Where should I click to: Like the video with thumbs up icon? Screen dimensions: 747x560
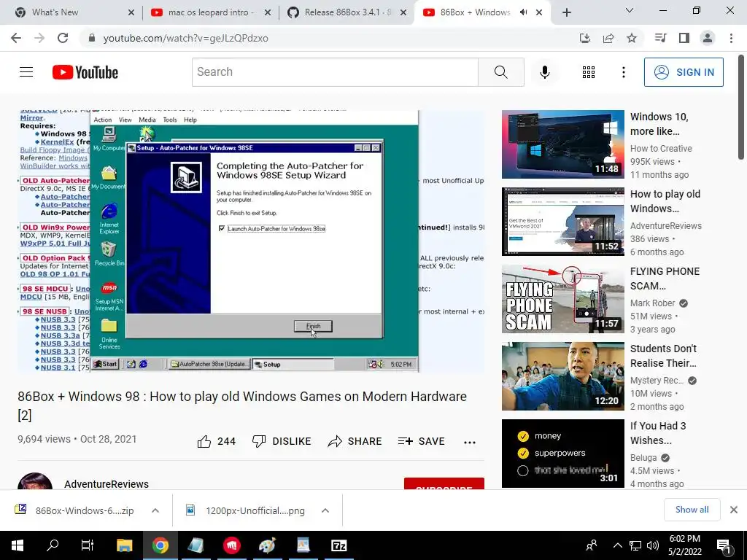point(204,441)
